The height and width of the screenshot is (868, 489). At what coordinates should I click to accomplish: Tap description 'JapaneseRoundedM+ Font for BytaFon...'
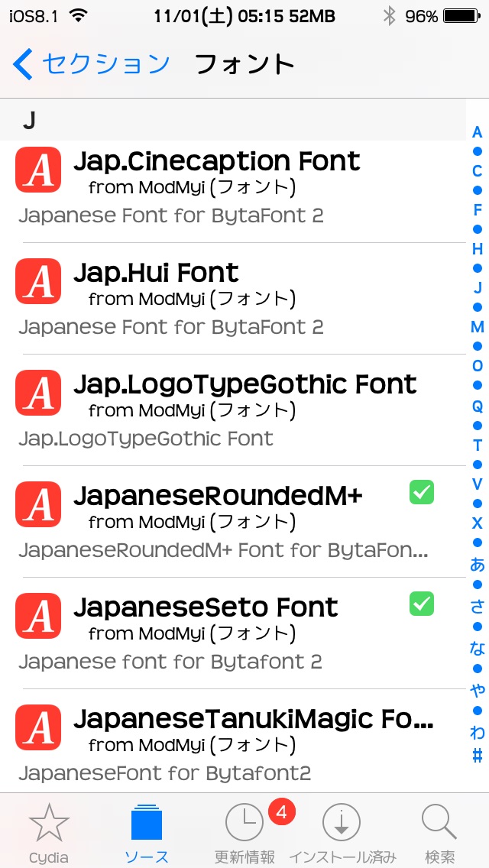pos(223,550)
